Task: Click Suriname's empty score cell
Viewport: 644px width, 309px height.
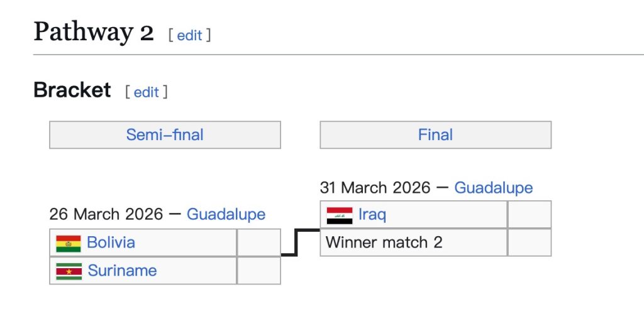Action: 258,271
